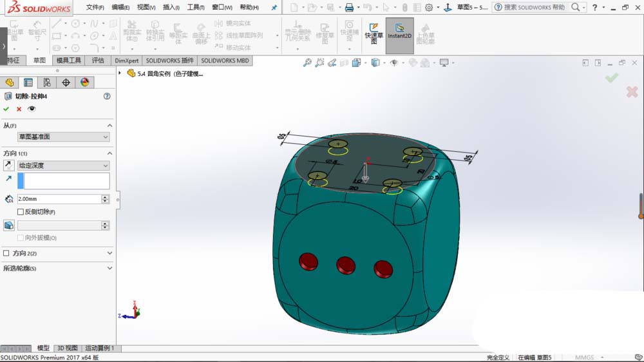Switch to the 模具工具 tab

[69, 61]
